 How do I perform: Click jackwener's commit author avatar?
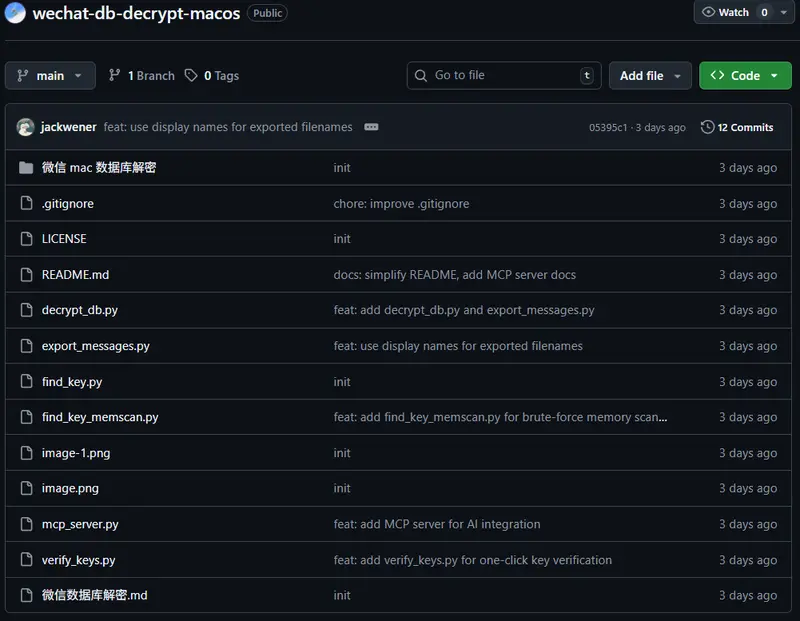click(x=26, y=127)
